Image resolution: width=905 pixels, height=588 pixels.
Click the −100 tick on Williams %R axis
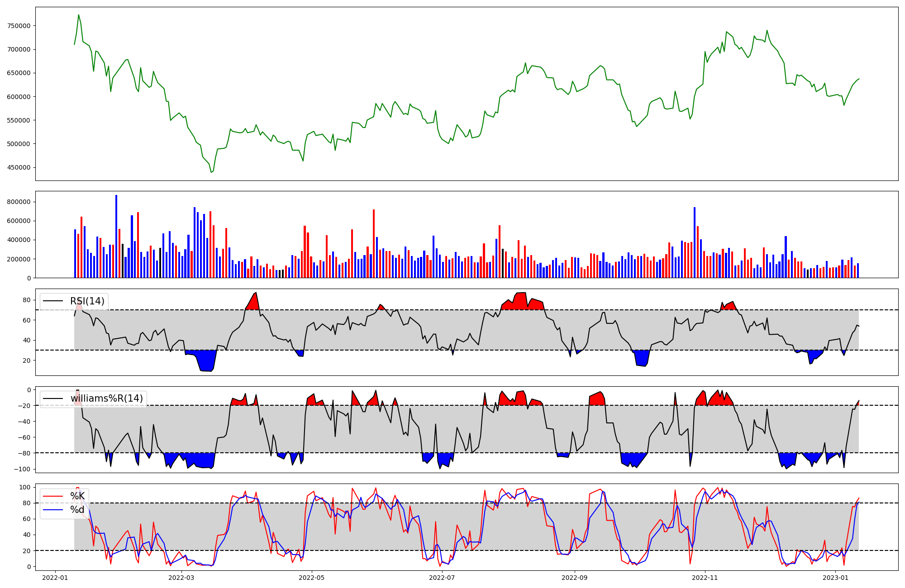(x=23, y=469)
